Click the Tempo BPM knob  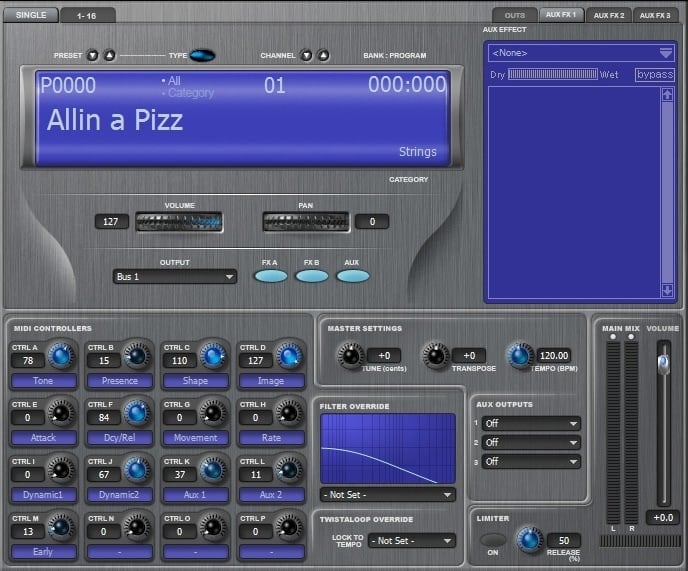click(519, 356)
